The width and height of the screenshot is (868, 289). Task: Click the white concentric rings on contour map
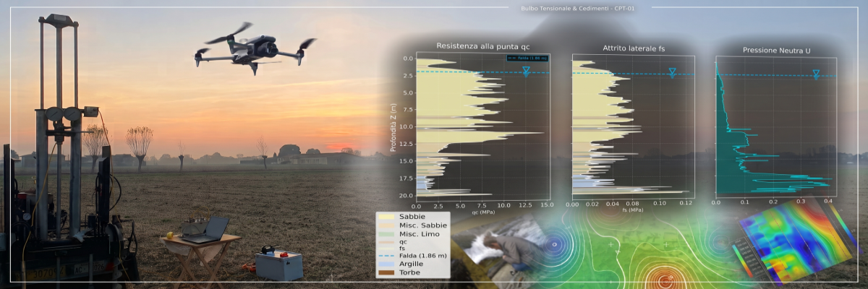pyautogui.click(x=555, y=246)
